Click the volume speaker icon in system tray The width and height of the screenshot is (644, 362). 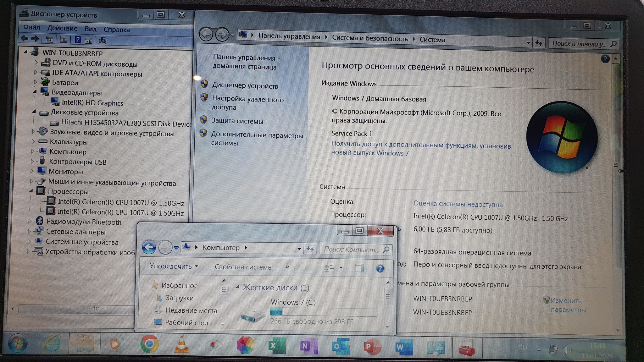coord(567,349)
